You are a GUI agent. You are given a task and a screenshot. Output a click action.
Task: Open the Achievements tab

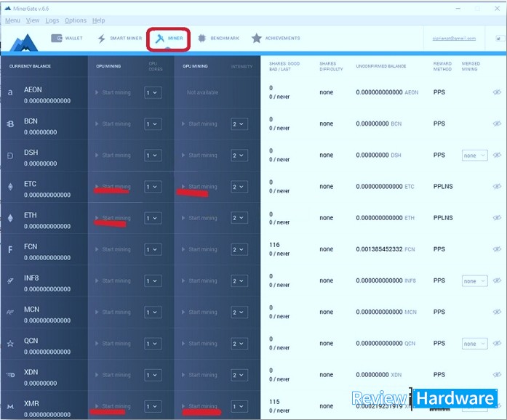pyautogui.click(x=276, y=38)
